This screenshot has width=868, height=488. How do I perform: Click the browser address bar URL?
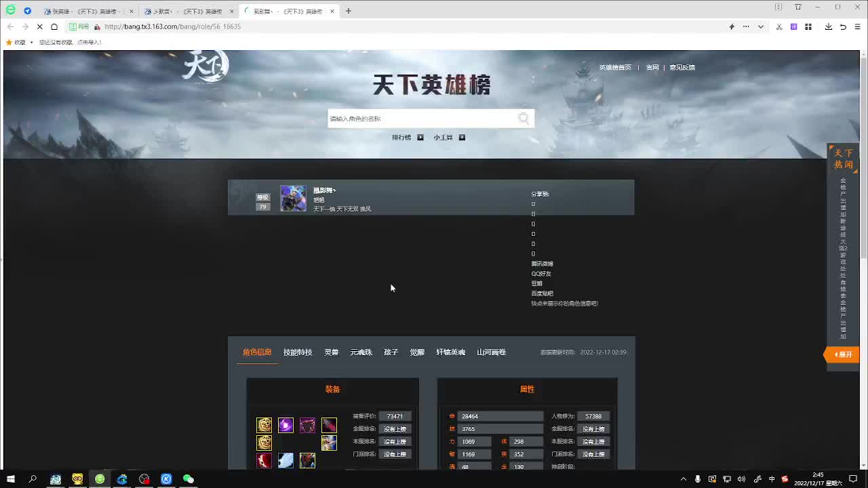coord(172,26)
